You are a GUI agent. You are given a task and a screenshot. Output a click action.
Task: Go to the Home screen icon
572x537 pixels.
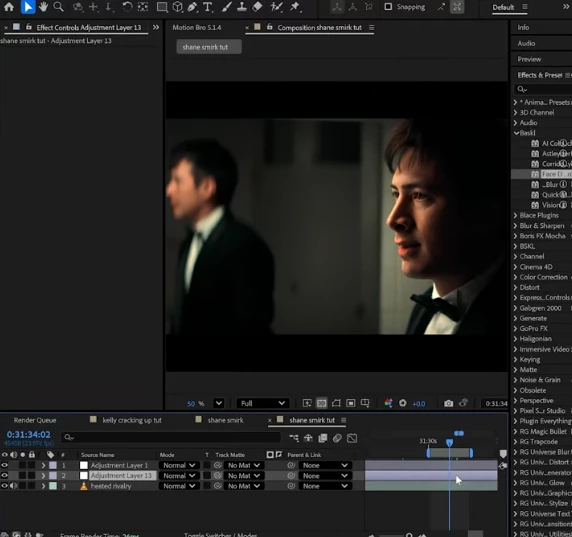[9, 7]
